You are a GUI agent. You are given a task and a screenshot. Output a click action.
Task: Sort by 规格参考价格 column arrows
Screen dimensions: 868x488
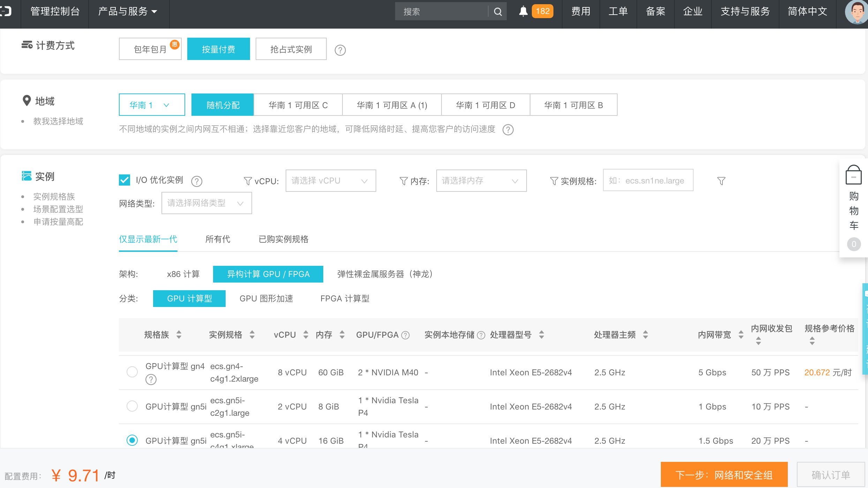coord(812,341)
